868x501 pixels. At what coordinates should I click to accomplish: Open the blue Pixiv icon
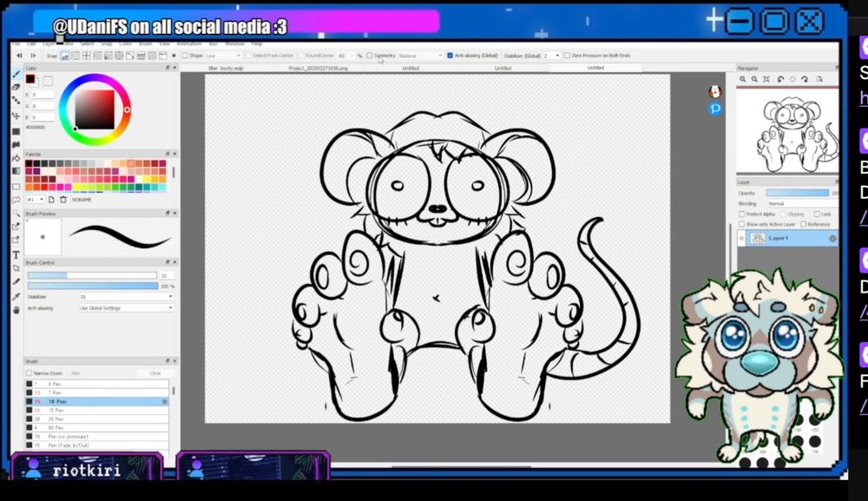[x=715, y=109]
